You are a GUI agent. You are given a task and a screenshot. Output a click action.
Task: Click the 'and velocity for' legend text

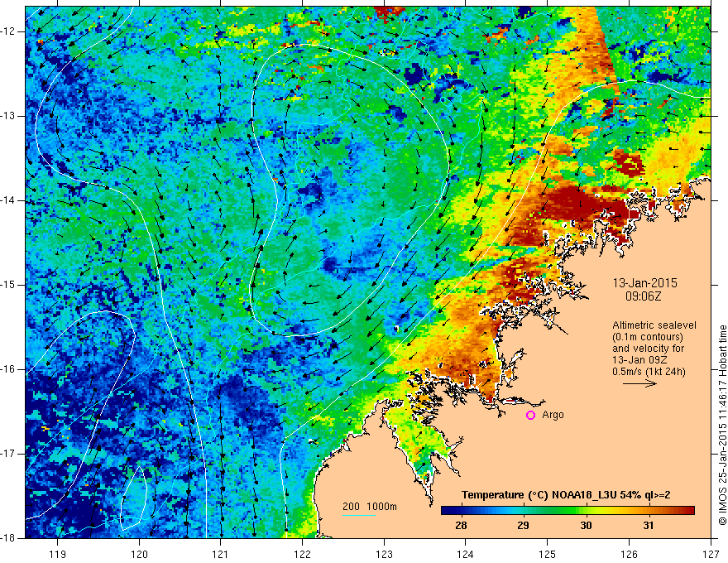point(648,349)
